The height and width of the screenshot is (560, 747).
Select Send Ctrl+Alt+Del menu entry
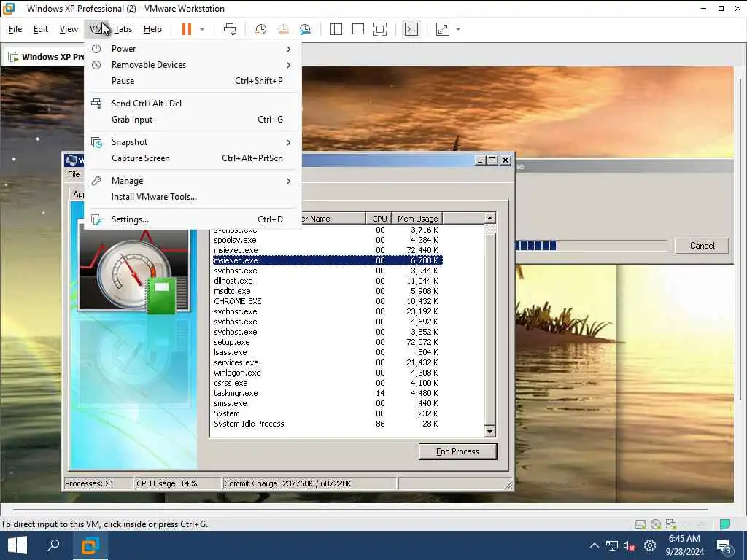[193, 104]
